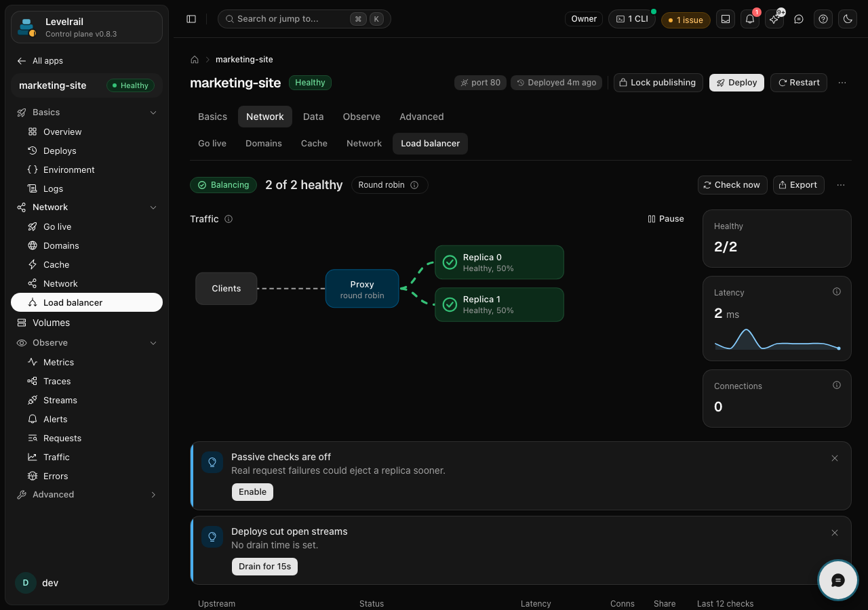Screen dimensions: 868x610
Task: Dismiss Passive checks are off notice
Action: click(x=835, y=458)
